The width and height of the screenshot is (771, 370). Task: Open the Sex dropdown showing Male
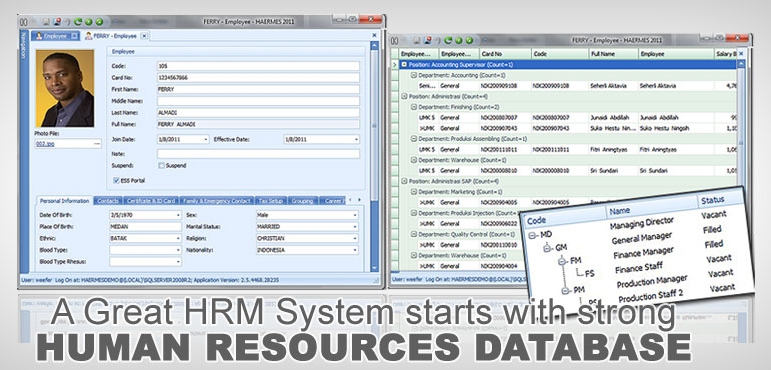(x=355, y=215)
